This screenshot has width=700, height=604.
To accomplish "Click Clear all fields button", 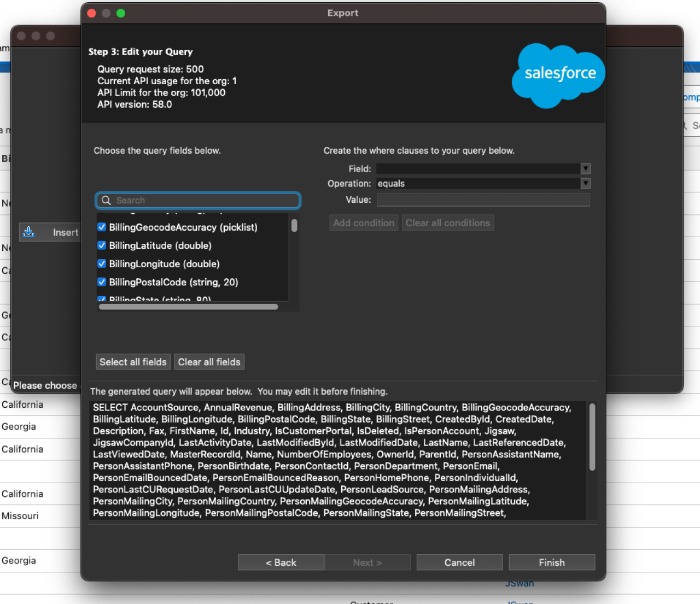I will 209,362.
